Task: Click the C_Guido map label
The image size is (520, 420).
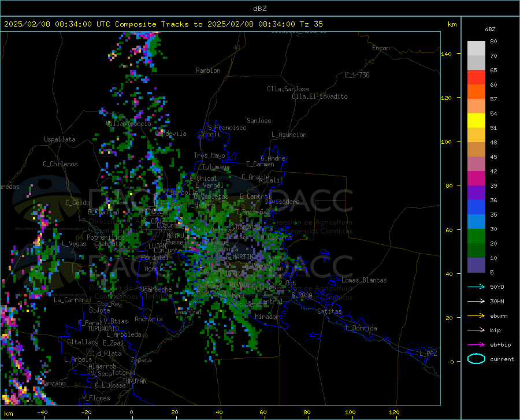Action: [x=77, y=203]
